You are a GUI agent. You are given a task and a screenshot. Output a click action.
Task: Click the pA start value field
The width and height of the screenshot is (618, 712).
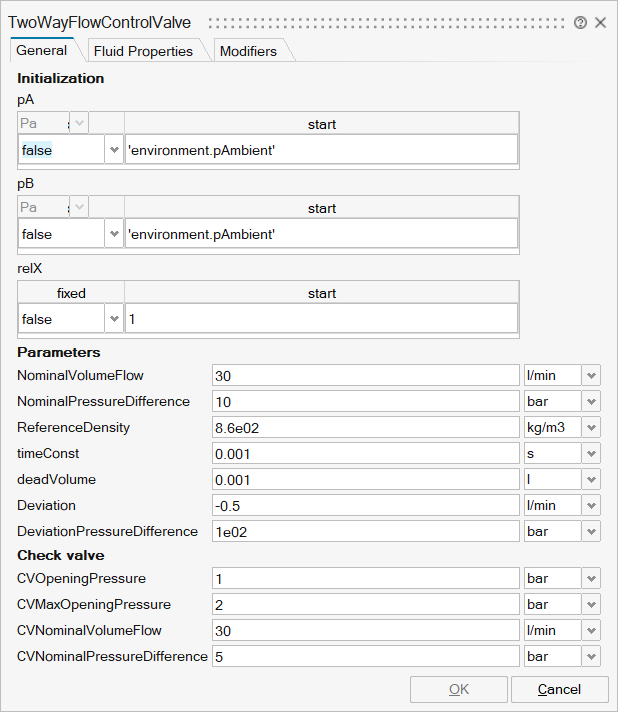click(x=321, y=150)
